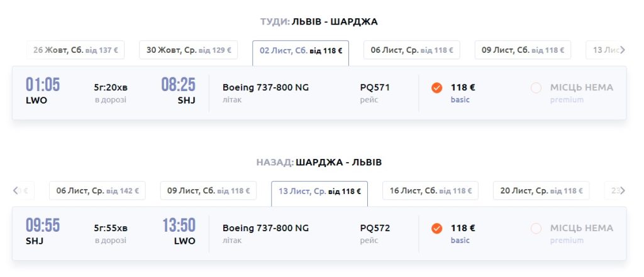Select the basic 118 € fare for PQ572
644x277 pixels.
[x=437, y=229]
